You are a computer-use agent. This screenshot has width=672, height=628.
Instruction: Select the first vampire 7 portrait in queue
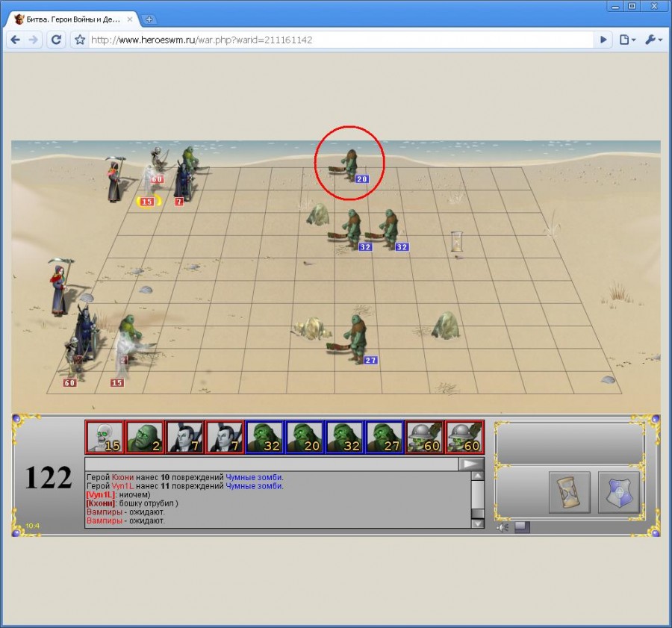click(184, 437)
